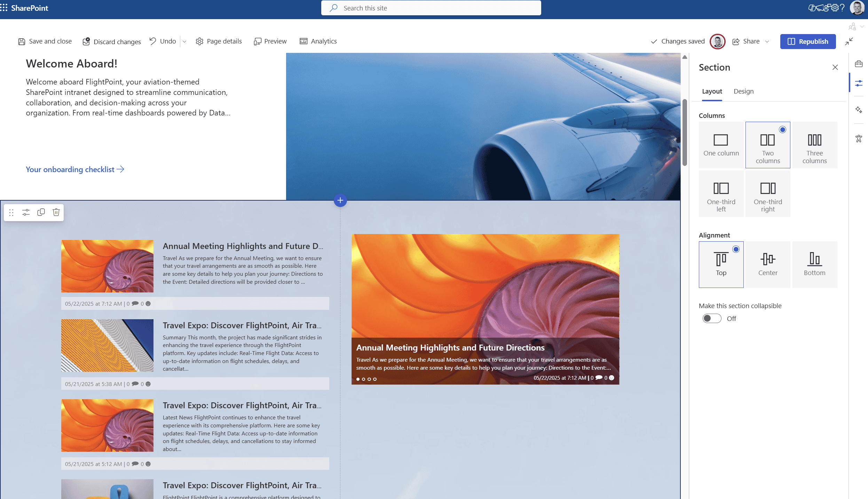
Task: Click the accessibility assistant icon
Action: coord(859,139)
